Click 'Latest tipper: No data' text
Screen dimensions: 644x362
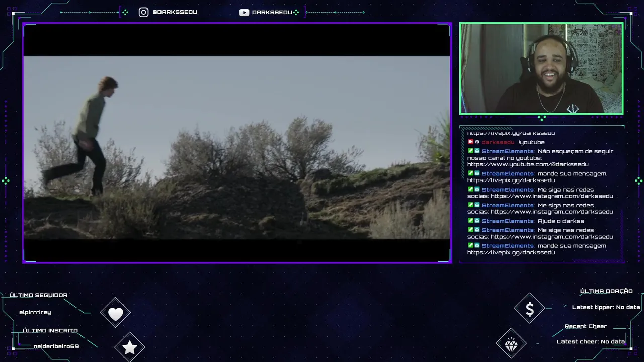pos(606,307)
